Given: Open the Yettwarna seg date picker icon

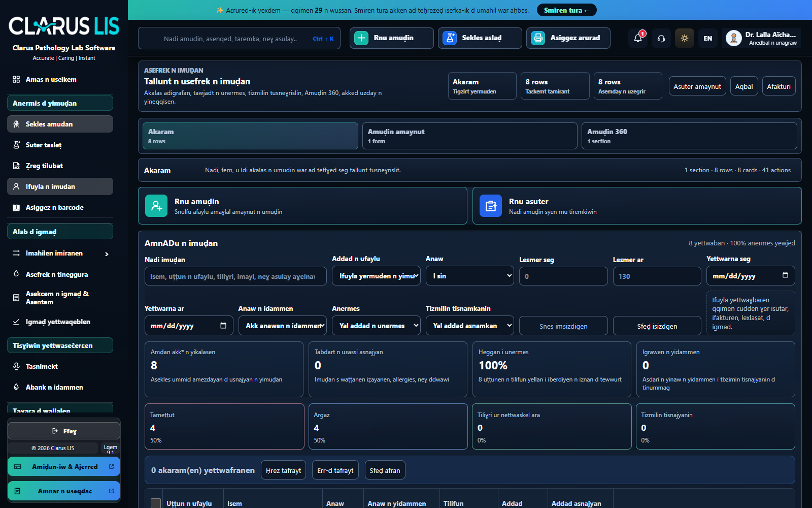Looking at the screenshot, I should tap(785, 275).
